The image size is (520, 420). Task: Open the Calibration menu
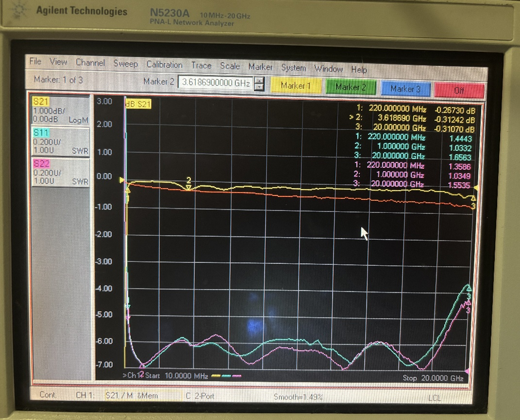165,65
